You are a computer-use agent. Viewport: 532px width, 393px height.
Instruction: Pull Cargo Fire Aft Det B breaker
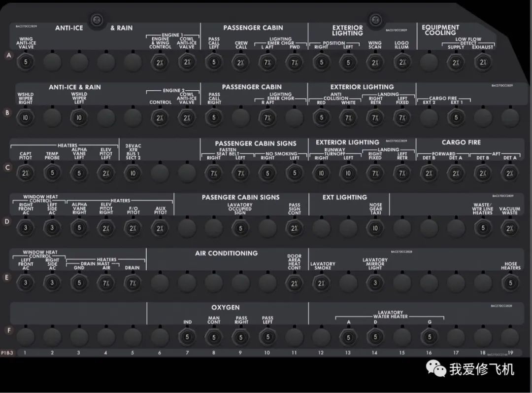[483, 173]
